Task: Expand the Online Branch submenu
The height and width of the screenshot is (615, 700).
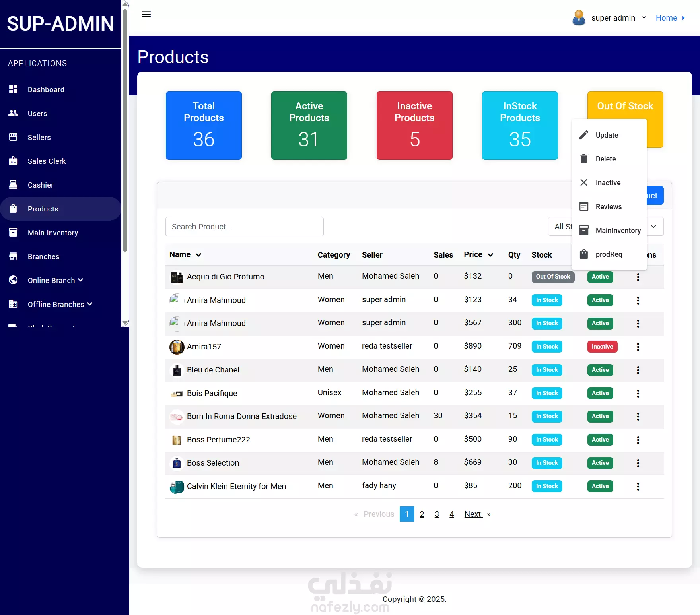Action: (x=81, y=280)
